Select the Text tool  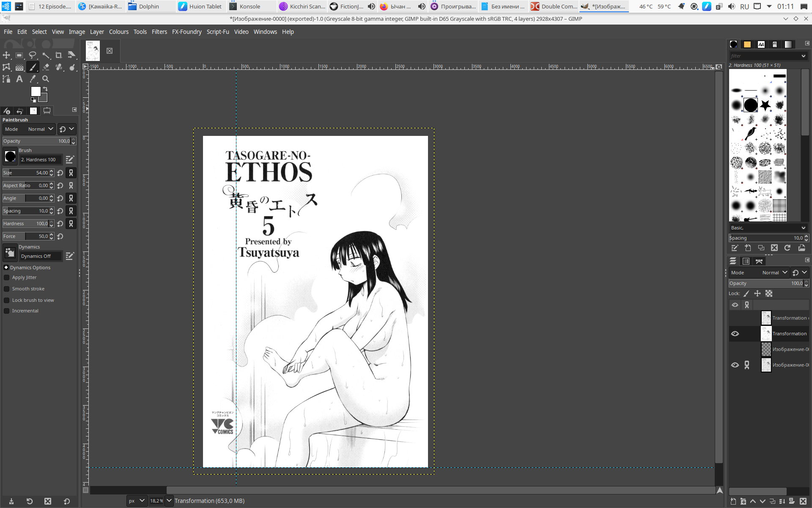point(19,79)
